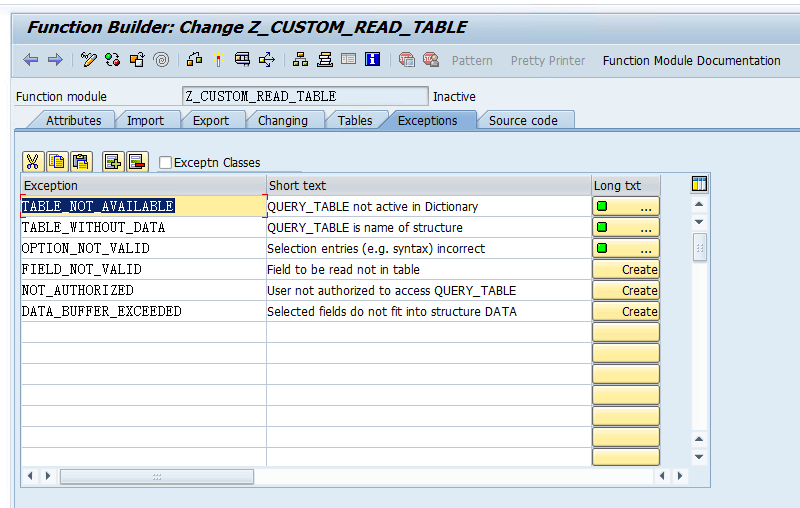Switch to the Attributes tab
This screenshot has height=508, width=800.
point(73,120)
